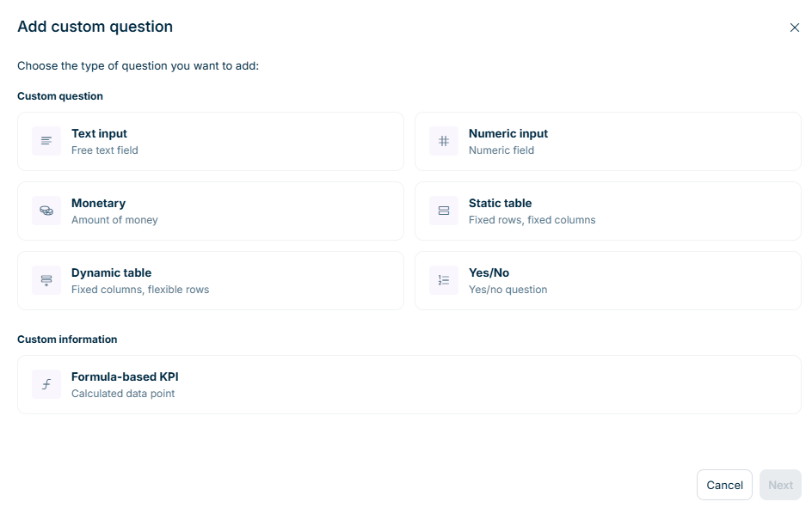Cancel adding a custom question
812x514 pixels.
coord(724,485)
